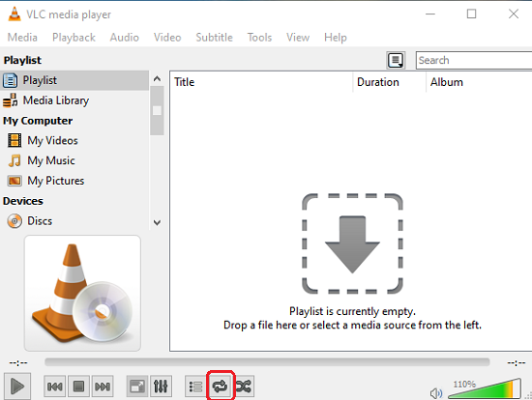This screenshot has width=532, height=400.
Task: Click the Devices section header
Action: [23, 201]
